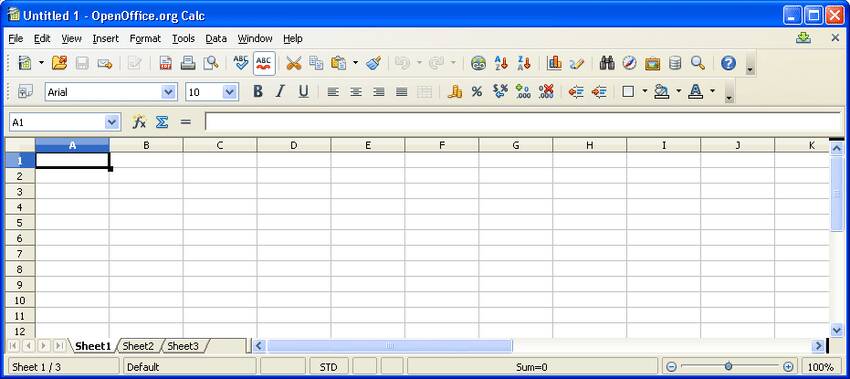Delete decimal place icon

coord(546,92)
